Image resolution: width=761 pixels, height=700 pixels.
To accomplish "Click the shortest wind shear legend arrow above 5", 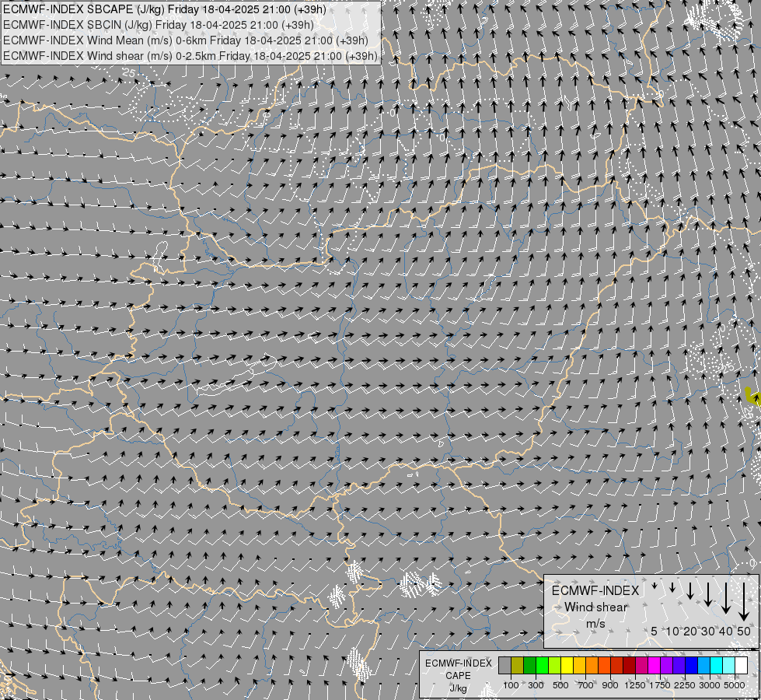I will [x=655, y=586].
